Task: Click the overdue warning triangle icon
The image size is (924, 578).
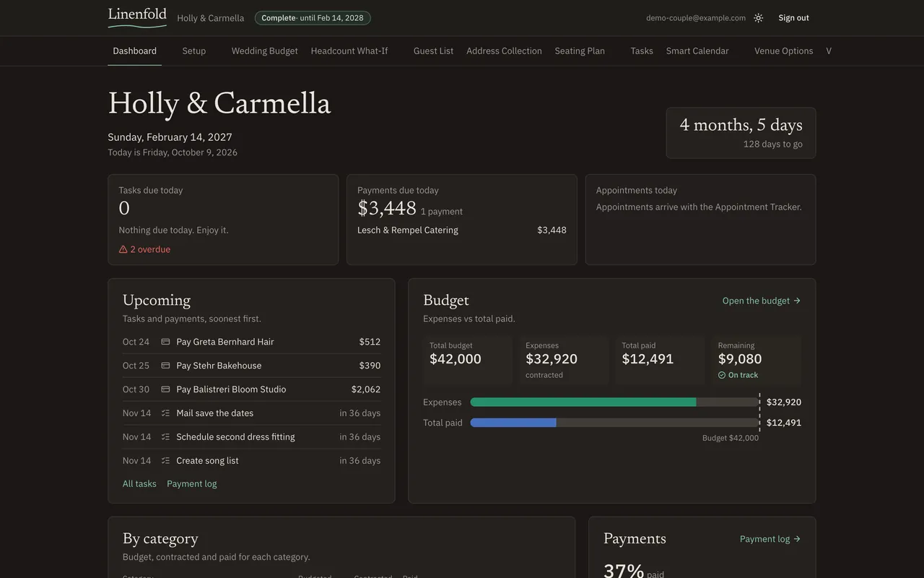Action: pos(123,249)
